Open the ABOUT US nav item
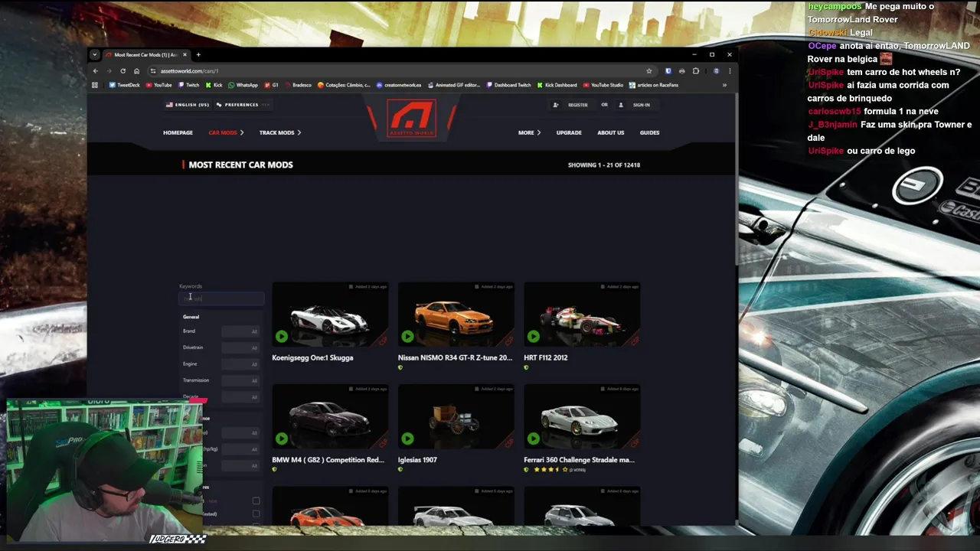 tap(611, 132)
